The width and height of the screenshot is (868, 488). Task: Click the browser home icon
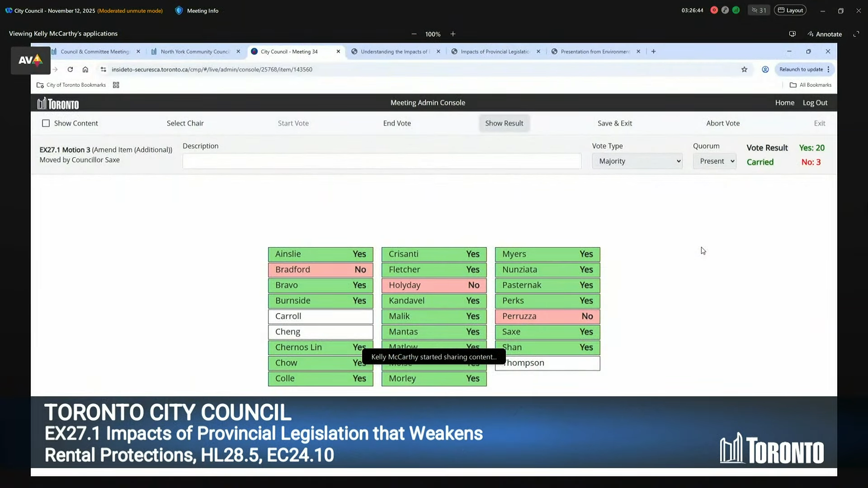tap(85, 70)
